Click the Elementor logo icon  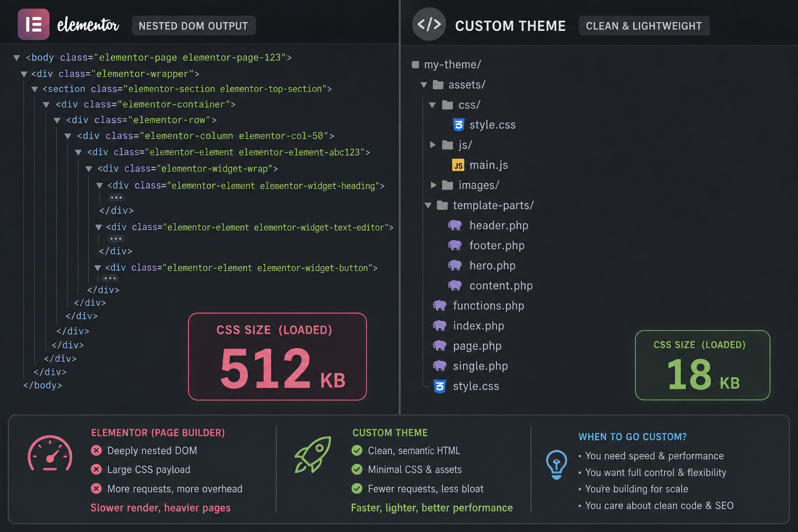[34, 24]
